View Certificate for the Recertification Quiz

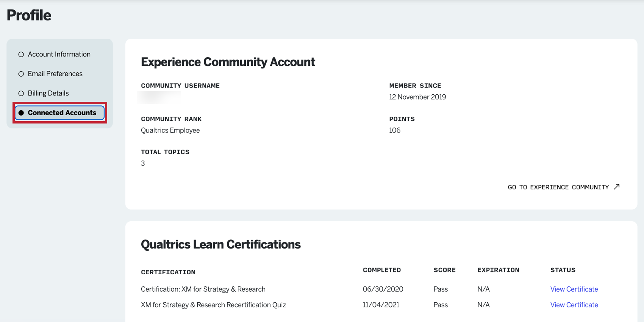click(574, 305)
